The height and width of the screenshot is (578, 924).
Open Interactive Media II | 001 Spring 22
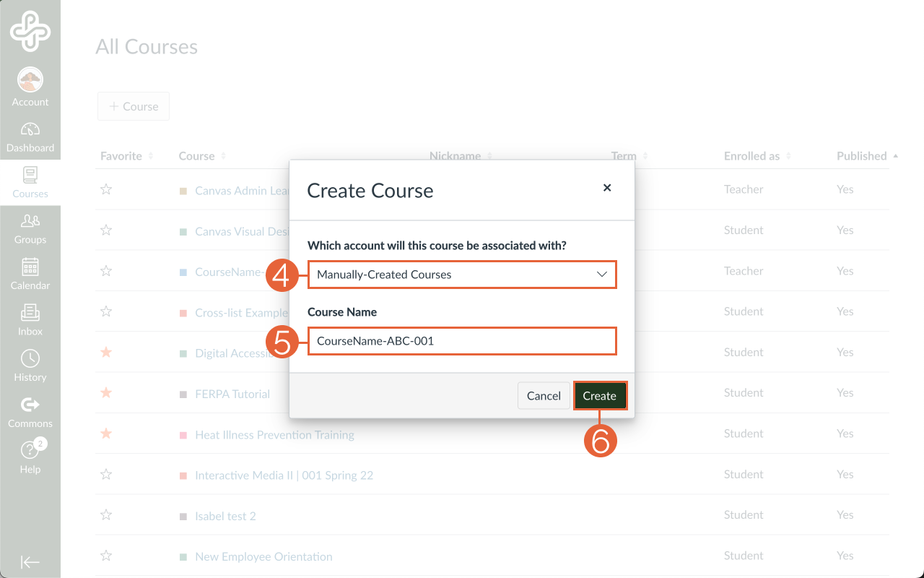(284, 475)
